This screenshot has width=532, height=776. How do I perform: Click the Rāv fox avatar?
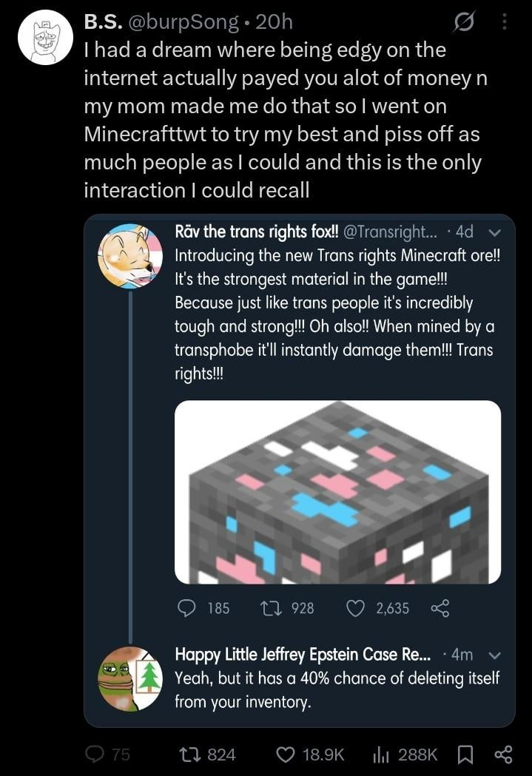(130, 256)
